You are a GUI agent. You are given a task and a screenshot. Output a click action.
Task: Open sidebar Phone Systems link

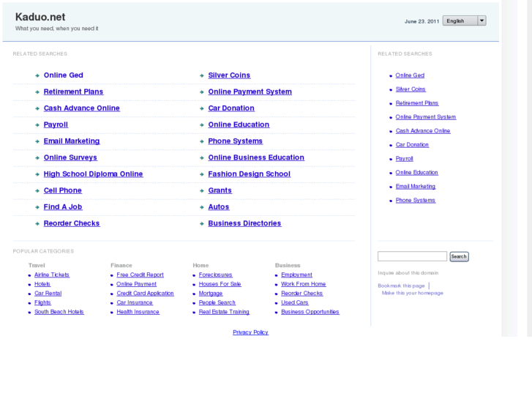416,201
